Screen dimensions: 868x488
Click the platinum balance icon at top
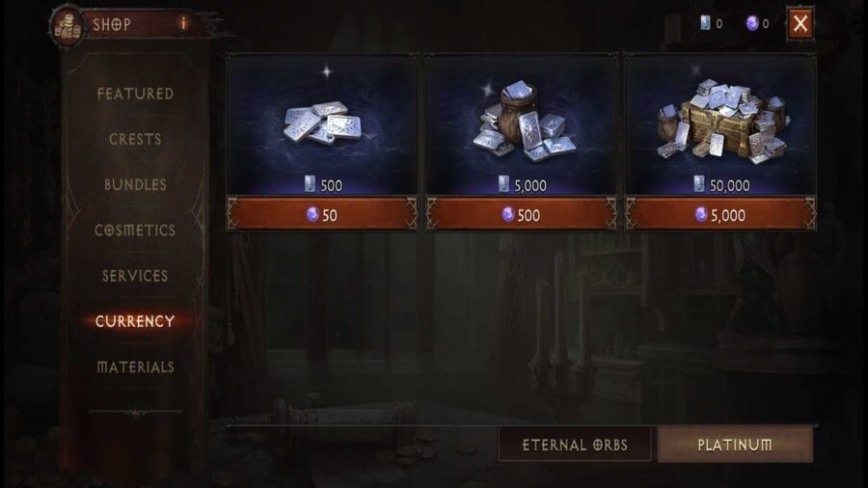[705, 23]
